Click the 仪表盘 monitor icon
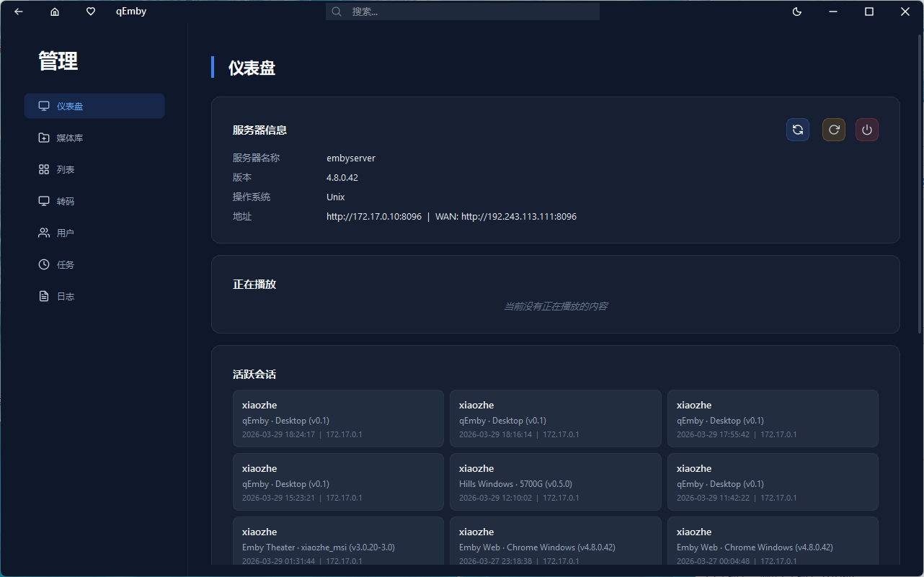The image size is (924, 577). (44, 106)
